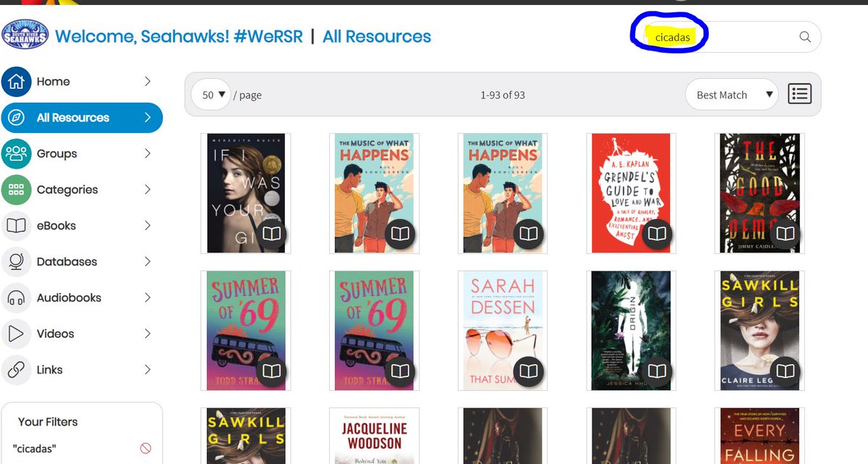Viewport: 868px width, 464px height.
Task: Open the Home menu item
Action: pyautogui.click(x=82, y=82)
